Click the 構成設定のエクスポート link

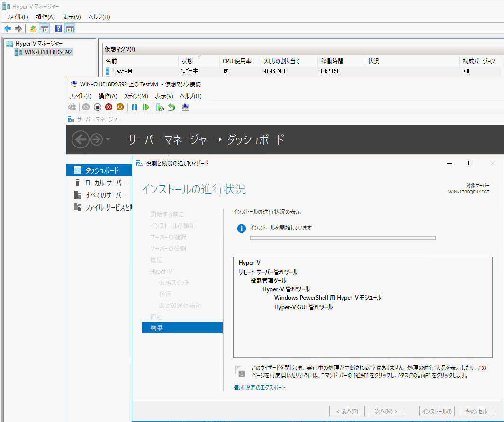coord(260,387)
